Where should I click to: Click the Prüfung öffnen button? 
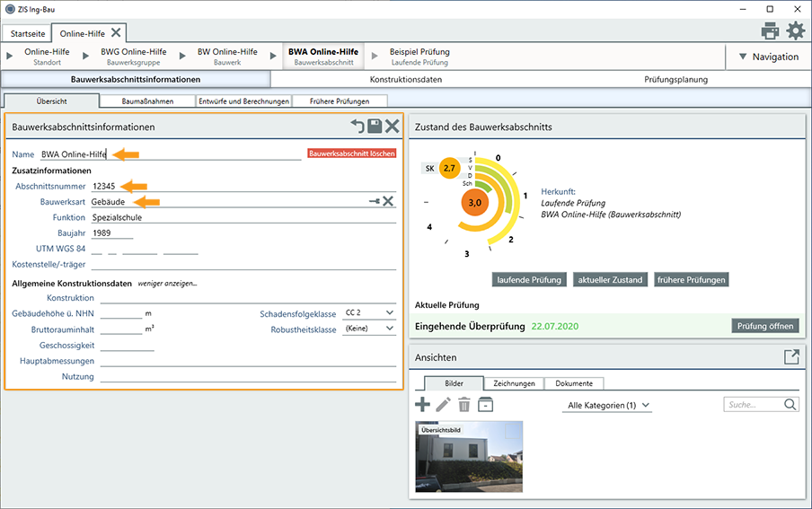point(765,326)
